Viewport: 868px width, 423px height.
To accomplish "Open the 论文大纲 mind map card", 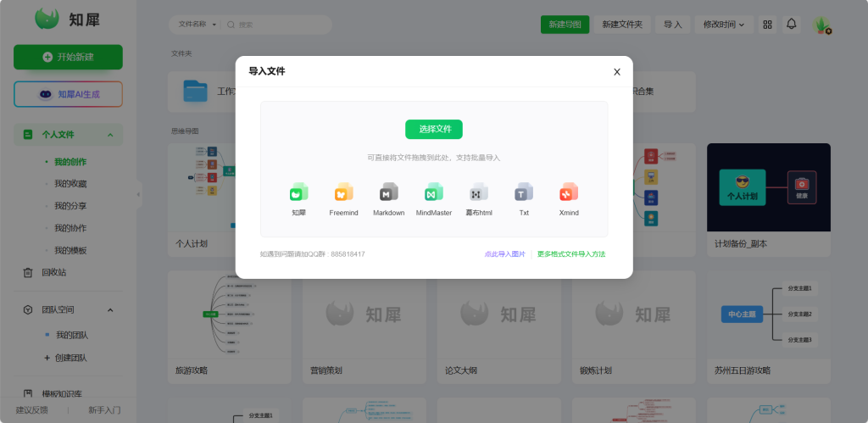I will (498, 326).
